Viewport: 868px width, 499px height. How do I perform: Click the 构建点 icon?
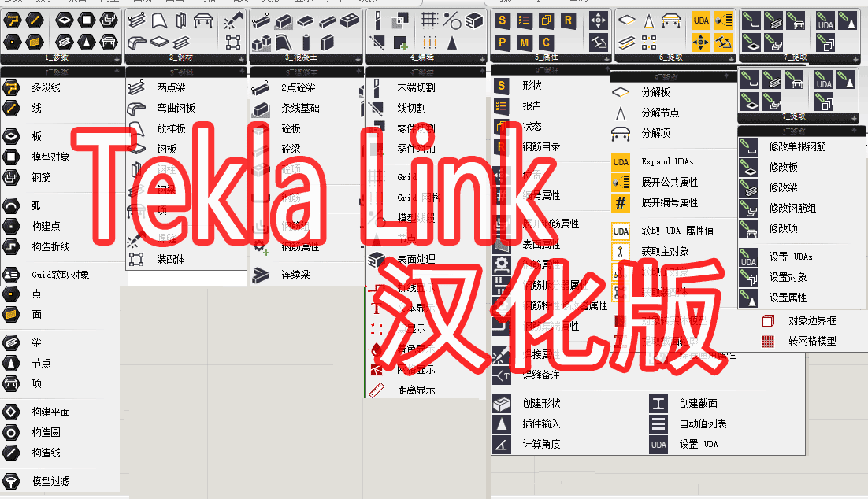pyautogui.click(x=11, y=226)
